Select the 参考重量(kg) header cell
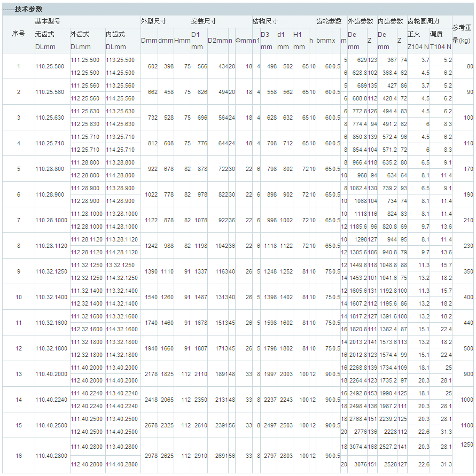This screenshot has width=476, height=476. pos(462,34)
